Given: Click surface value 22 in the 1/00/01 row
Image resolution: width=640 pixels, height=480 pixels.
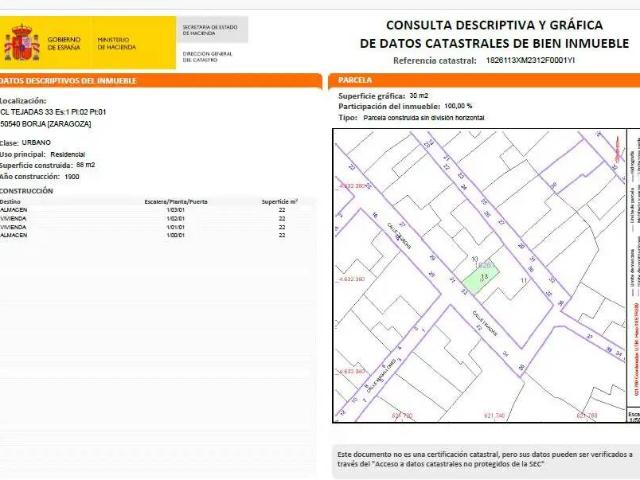Looking at the screenshot, I should [282, 236].
